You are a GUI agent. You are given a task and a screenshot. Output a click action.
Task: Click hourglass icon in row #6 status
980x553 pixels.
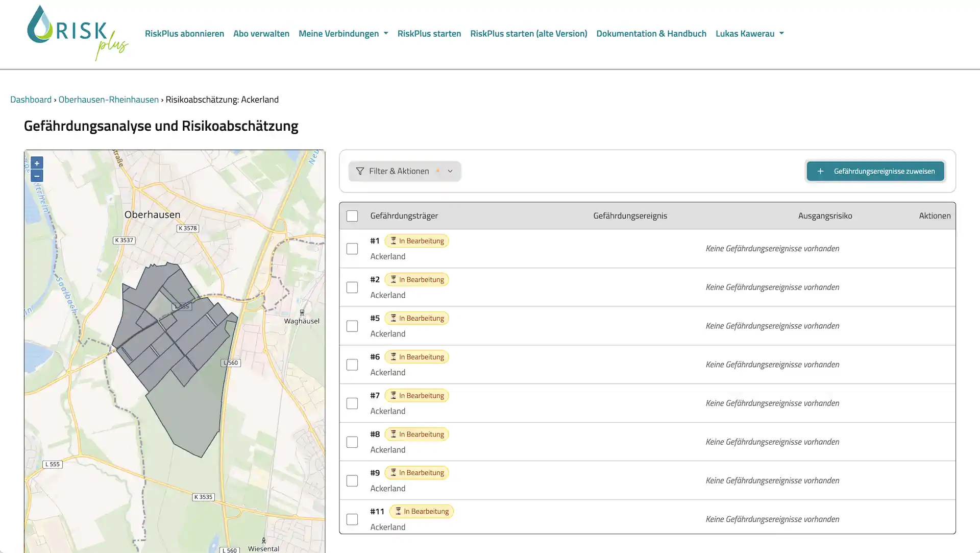click(x=394, y=356)
